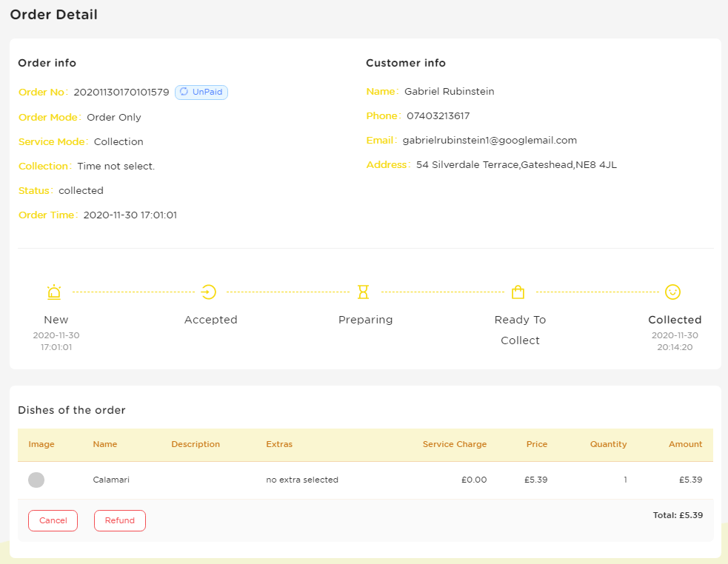Click the Quantity column header
The image size is (728, 564).
608,444
